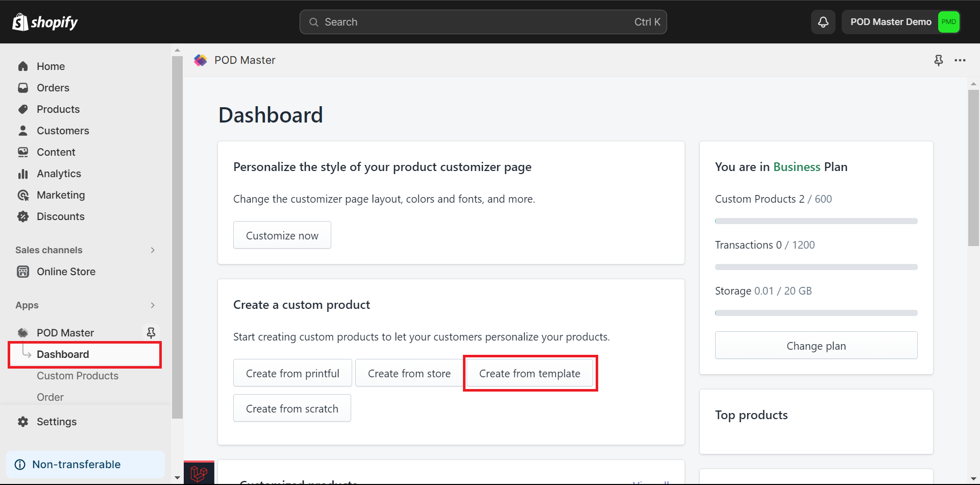Click the POD Master app icon in sidebar

tap(23, 333)
